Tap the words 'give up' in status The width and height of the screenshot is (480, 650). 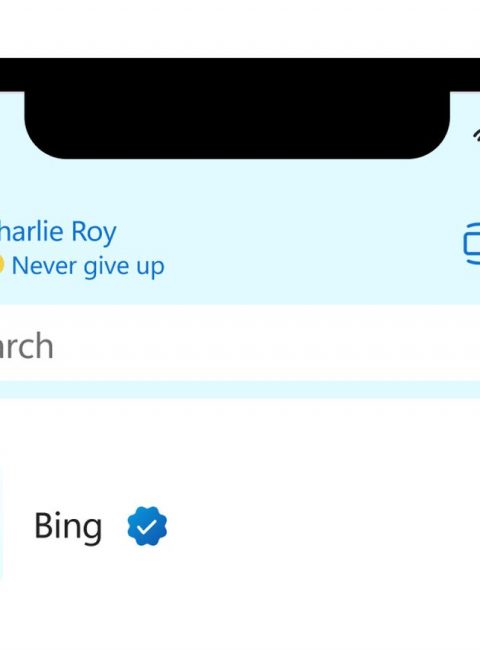124,267
